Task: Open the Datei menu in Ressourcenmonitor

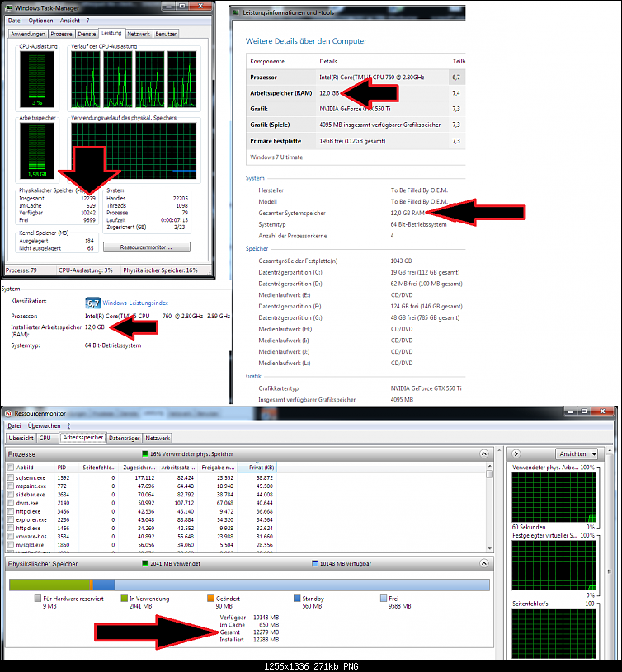Action: pos(14,426)
